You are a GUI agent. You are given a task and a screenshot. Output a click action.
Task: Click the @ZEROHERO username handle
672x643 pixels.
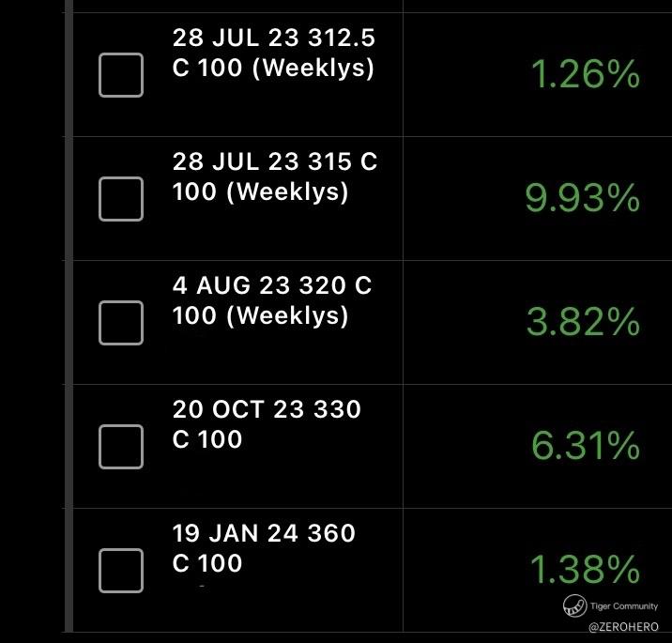623,626
